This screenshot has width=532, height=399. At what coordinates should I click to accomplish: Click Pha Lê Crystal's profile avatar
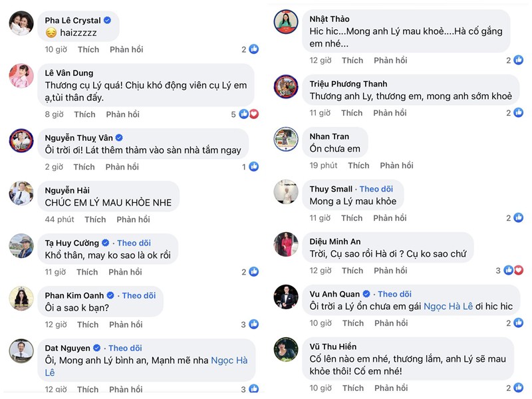click(x=21, y=25)
